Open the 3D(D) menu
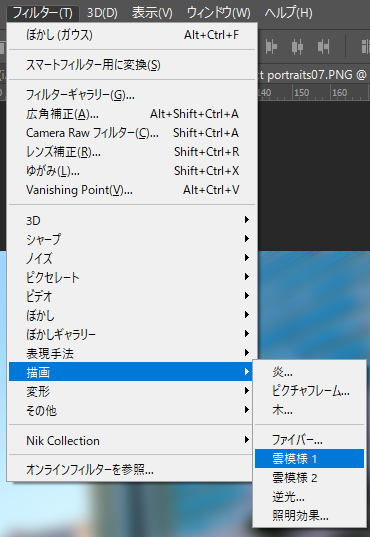The width and height of the screenshot is (370, 537). pos(102,13)
